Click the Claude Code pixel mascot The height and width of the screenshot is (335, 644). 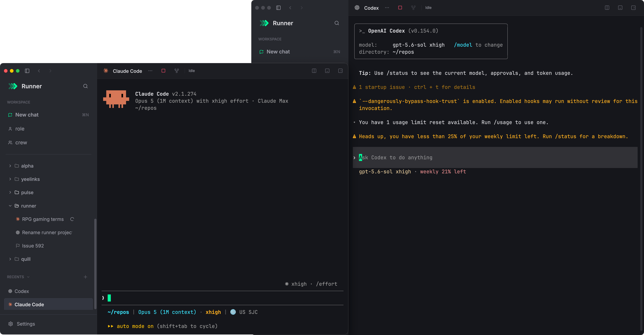click(116, 99)
